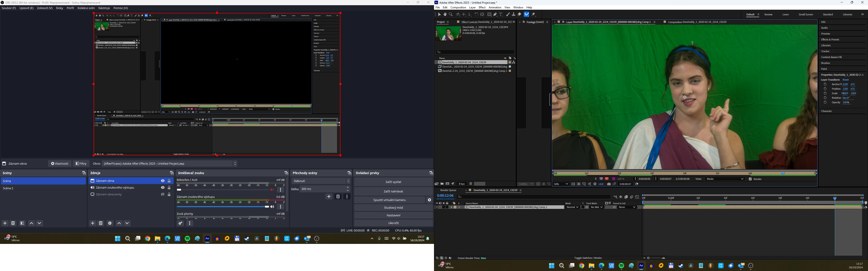Switch to the Render Queue tab
Screen dimensions: 868x271
click(x=448, y=190)
